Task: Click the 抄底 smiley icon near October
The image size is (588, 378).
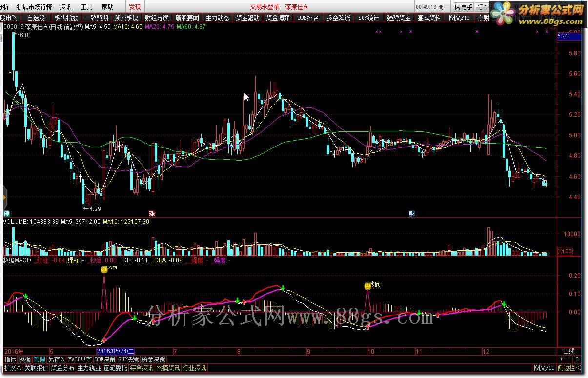Action: 367,286
